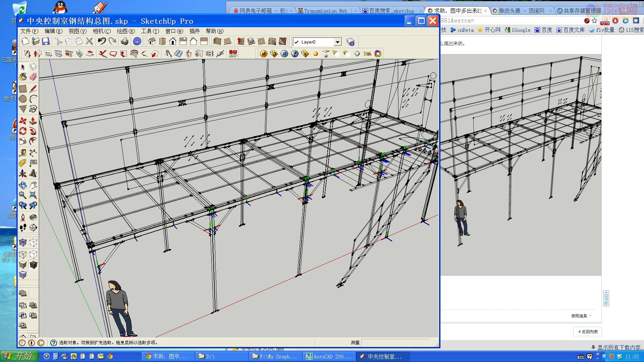Click the measurement 测量 input box
The width and height of the screenshot is (644, 362).
click(396, 343)
